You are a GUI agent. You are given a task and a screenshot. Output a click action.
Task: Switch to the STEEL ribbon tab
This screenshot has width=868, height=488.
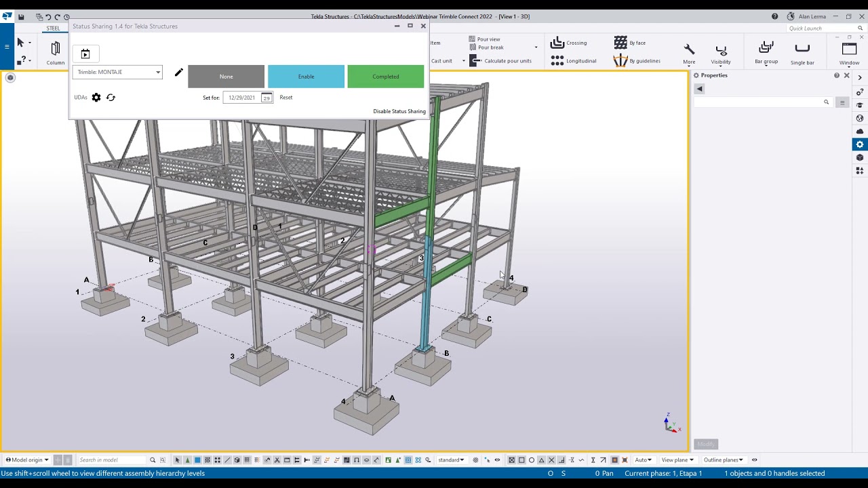point(53,28)
